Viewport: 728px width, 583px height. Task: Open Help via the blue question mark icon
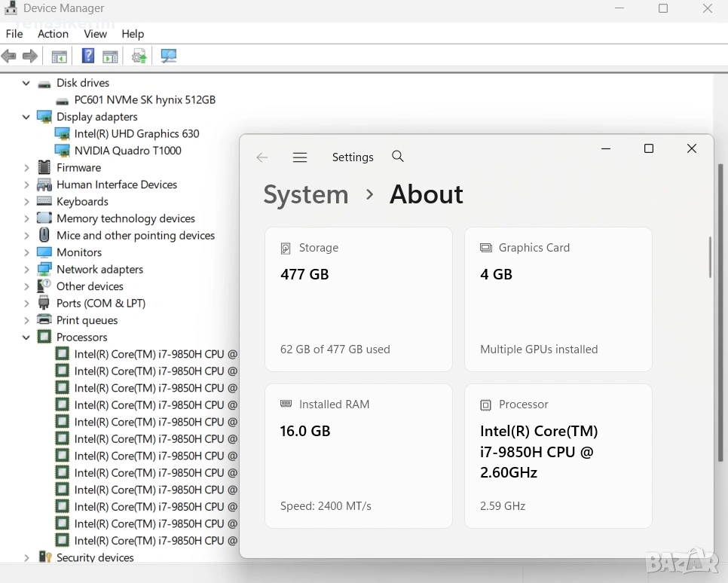click(88, 56)
